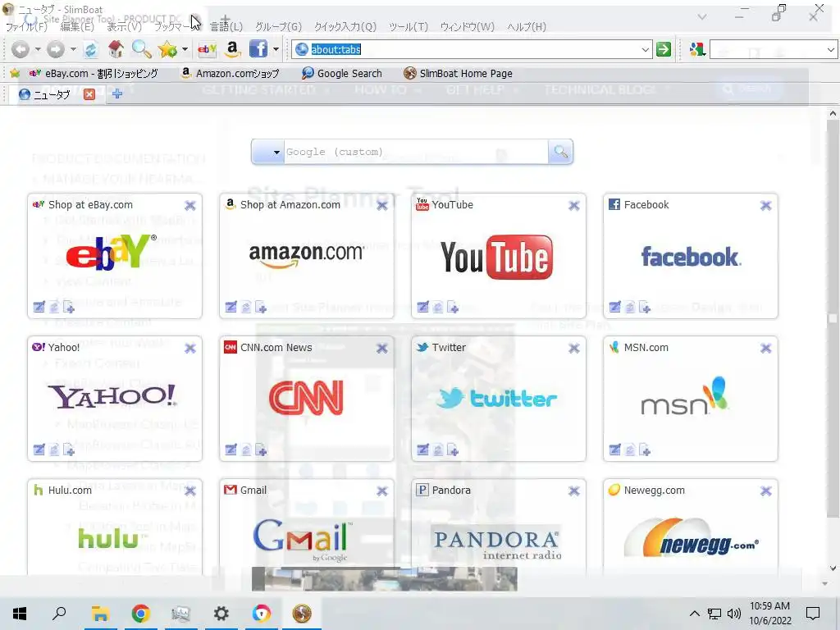Screen dimensions: 840x630
Task: Remove the Shop at eBay.com tile
Action: click(x=190, y=206)
